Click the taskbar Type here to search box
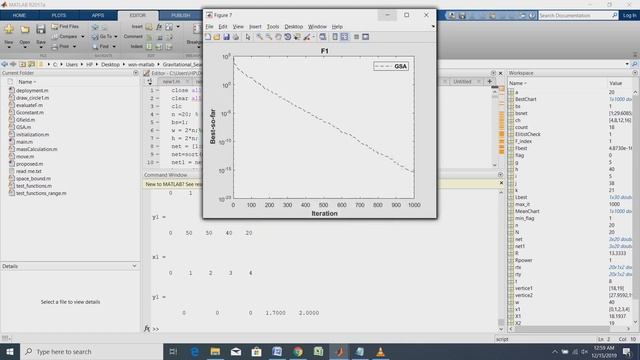Image resolution: width=640 pixels, height=360 pixels. click(92, 351)
